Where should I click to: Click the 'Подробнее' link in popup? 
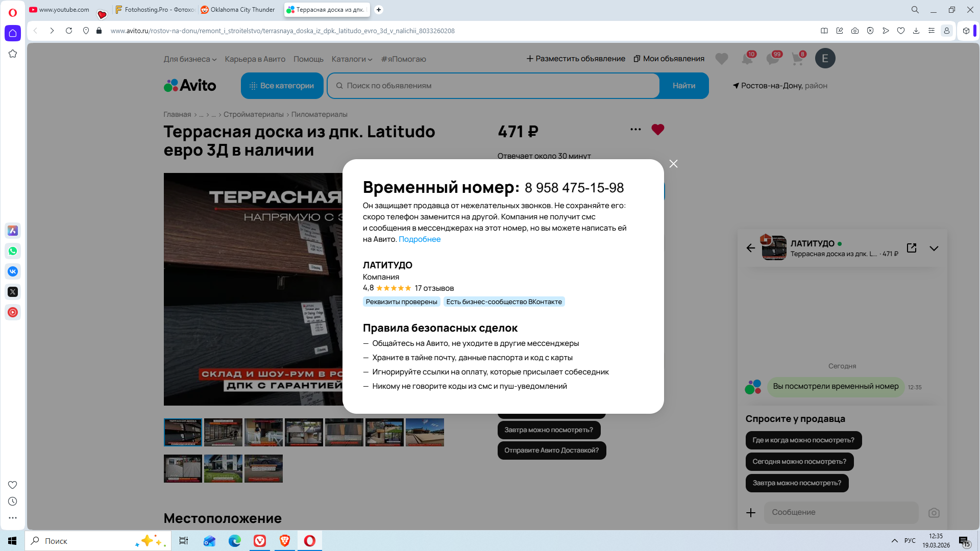419,239
